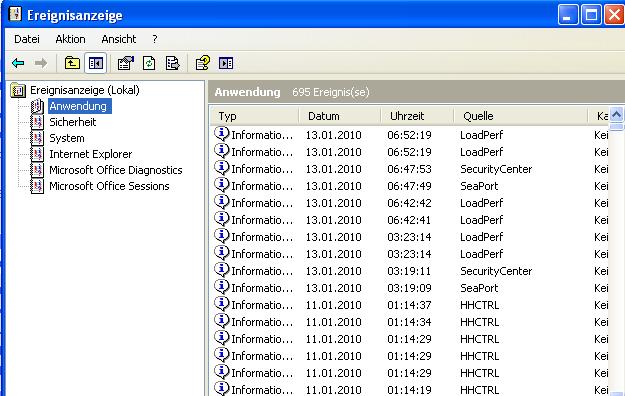Viewport: 625px width, 396px height.
Task: Open the Datei menu
Action: click(27, 39)
